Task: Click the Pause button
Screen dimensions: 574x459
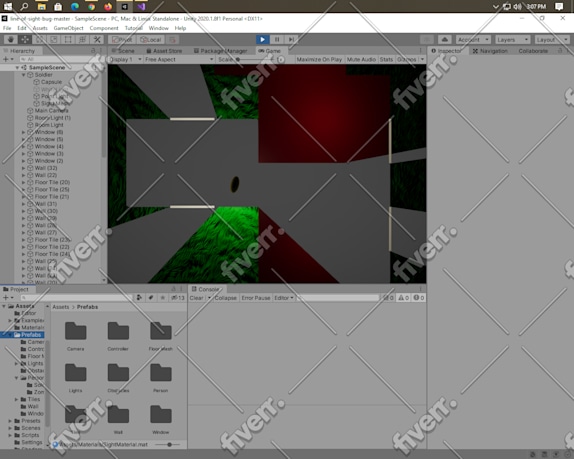Action: tap(277, 40)
